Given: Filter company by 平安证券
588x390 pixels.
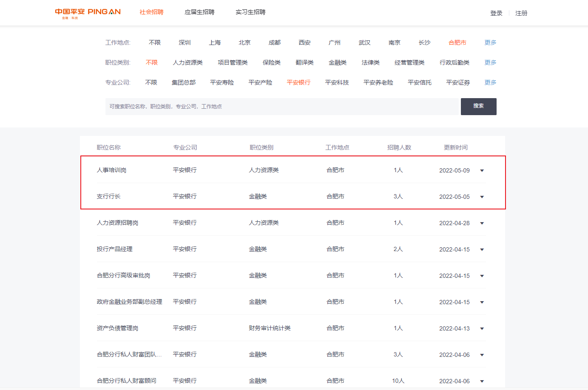Looking at the screenshot, I should point(458,82).
